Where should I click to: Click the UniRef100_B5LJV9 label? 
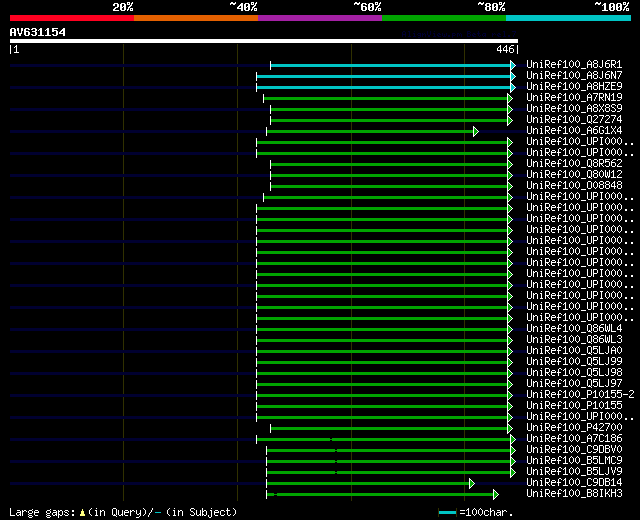[574, 472]
